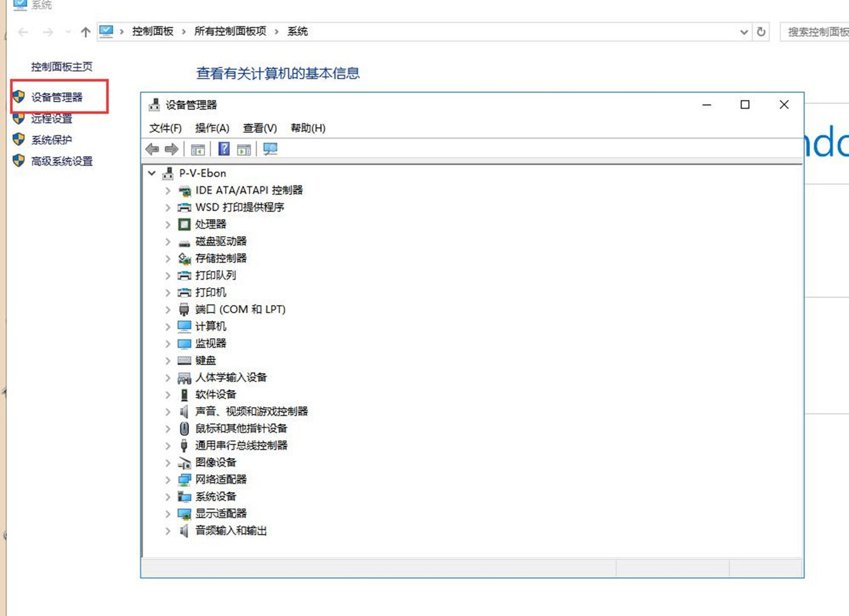The width and height of the screenshot is (849, 616).
Task: Expand the 通用串行总线控制器 category
Action: coord(167,445)
